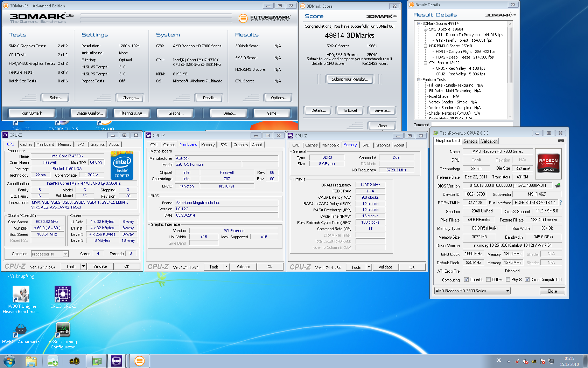Open Windows Explorer from the taskbar
Viewport: 588px width, 368px height.
[x=31, y=361]
